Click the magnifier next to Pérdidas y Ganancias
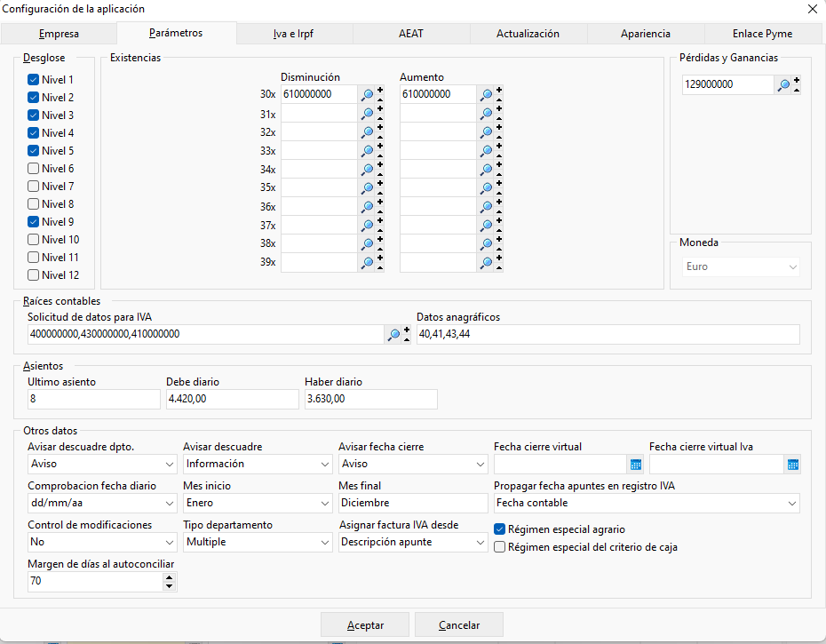The image size is (826, 644). pos(784,85)
